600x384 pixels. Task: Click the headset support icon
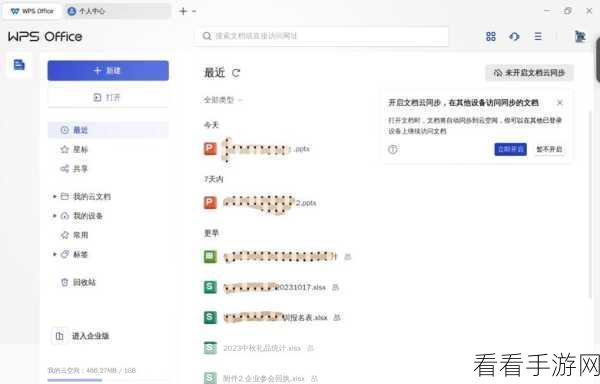[x=514, y=36]
